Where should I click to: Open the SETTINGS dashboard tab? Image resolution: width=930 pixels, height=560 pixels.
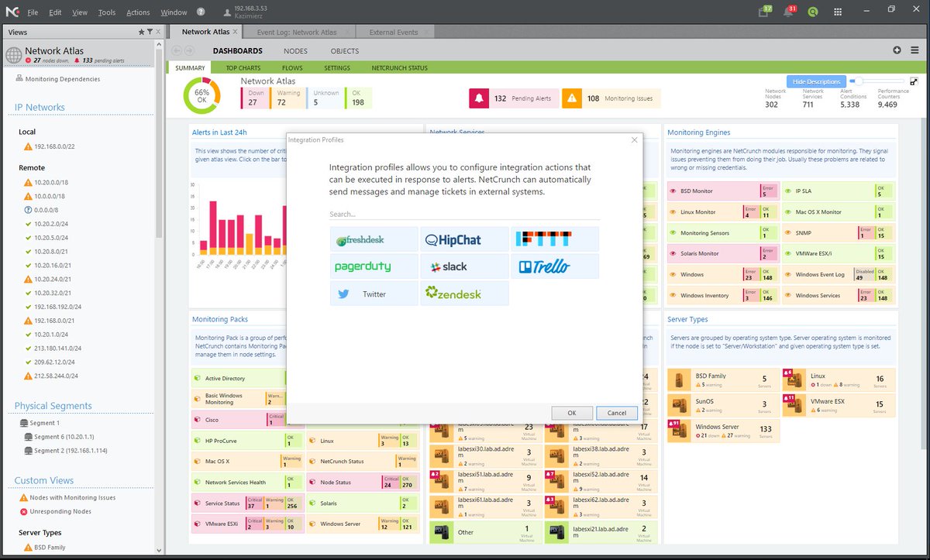pos(337,68)
